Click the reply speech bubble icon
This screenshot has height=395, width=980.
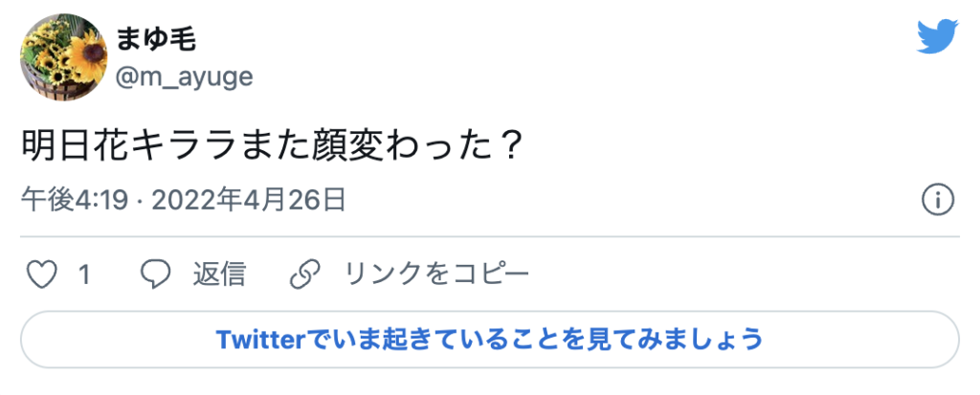coord(156,274)
